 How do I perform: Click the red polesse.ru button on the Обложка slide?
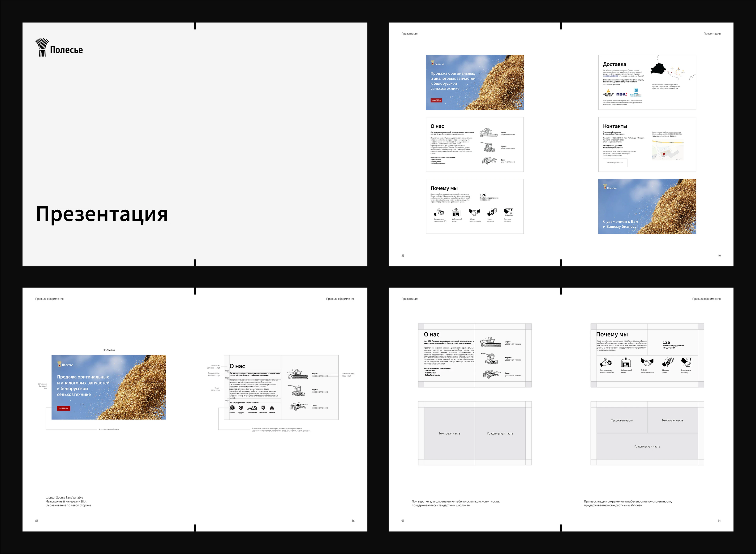click(x=63, y=408)
